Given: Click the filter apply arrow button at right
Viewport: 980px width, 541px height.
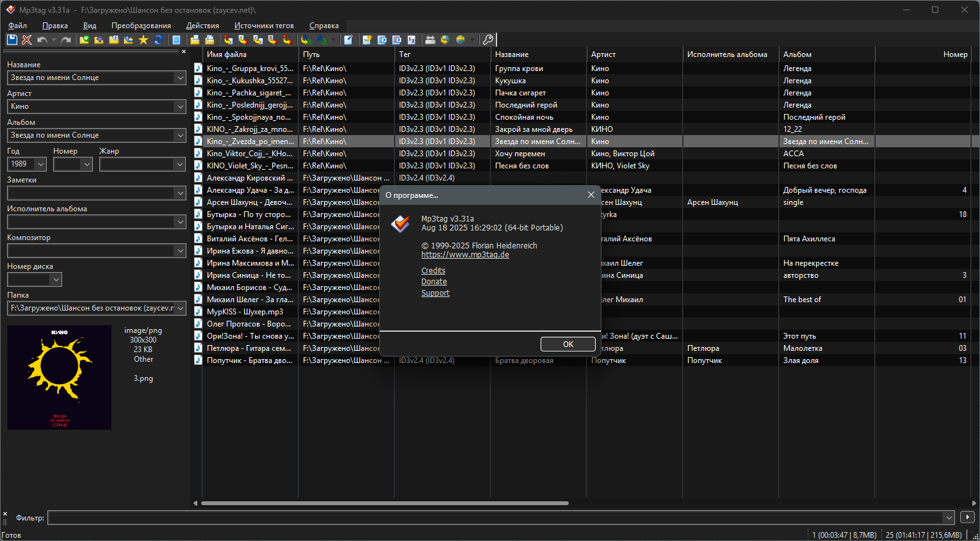Looking at the screenshot, I should (x=967, y=517).
